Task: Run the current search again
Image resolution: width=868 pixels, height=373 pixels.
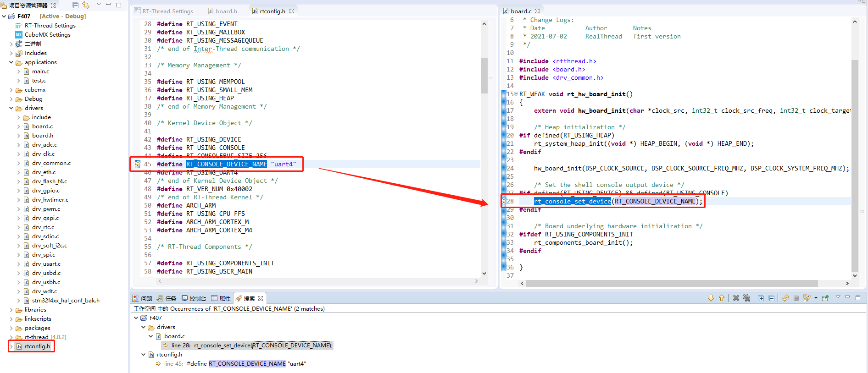Action: pos(786,298)
